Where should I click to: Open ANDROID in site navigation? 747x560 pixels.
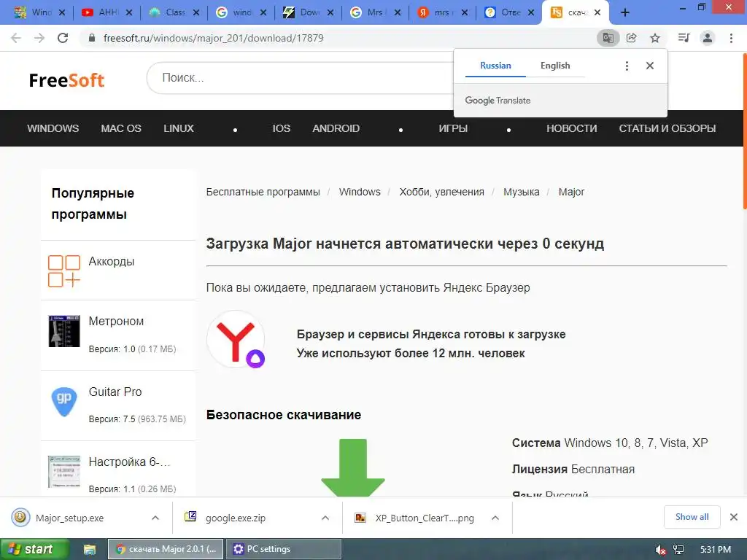[x=336, y=128]
